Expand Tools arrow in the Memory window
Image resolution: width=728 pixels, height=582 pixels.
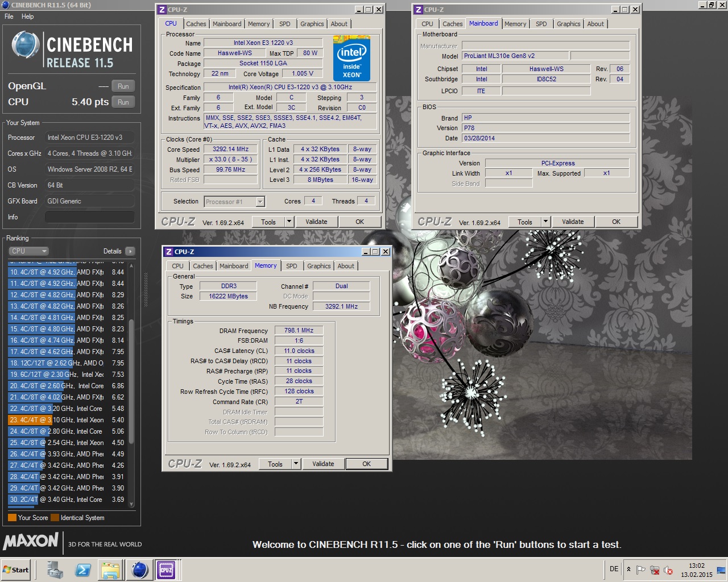tap(296, 464)
